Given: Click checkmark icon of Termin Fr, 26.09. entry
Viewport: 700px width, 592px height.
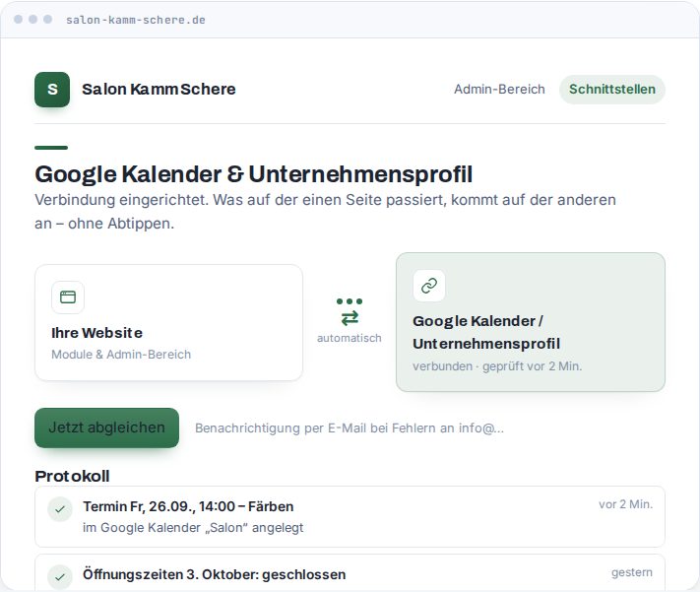Looking at the screenshot, I should tap(60, 509).
